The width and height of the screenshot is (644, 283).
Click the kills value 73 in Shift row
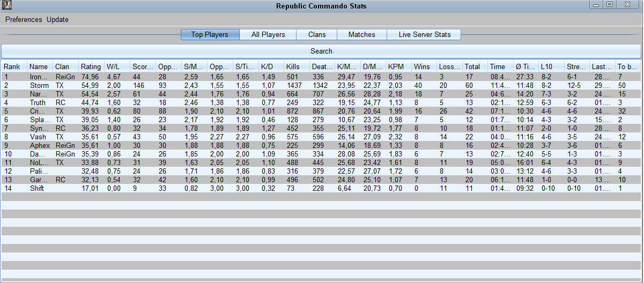coord(290,188)
